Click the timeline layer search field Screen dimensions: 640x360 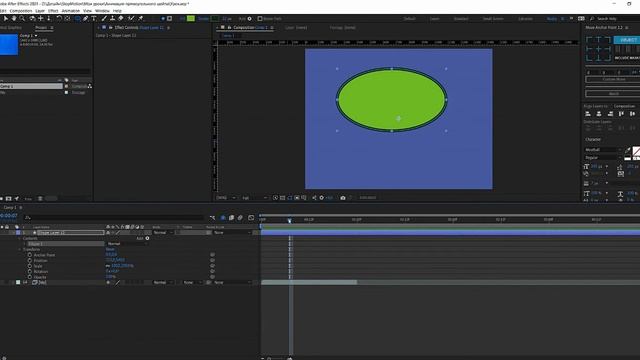pos(114,218)
